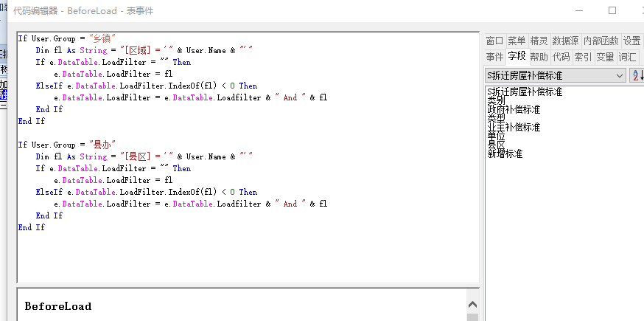This screenshot has width=644, height=321.
Task: Select the 代码 tab
Action: tap(561, 57)
